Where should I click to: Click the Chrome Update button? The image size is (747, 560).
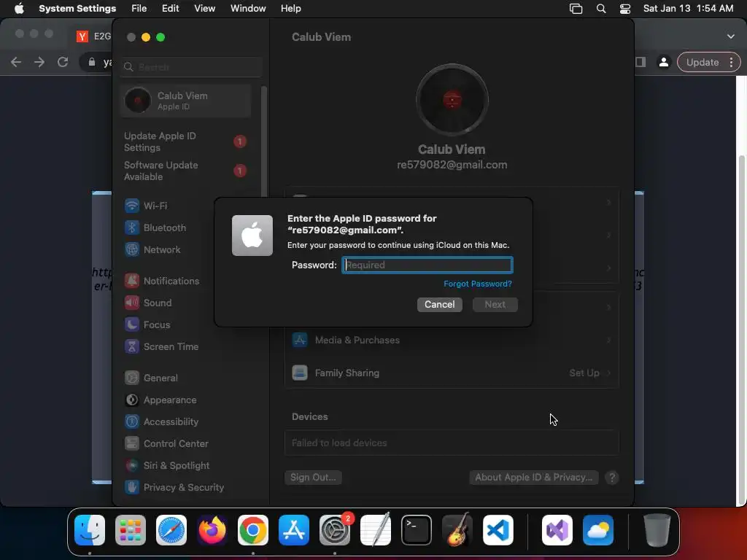click(703, 63)
